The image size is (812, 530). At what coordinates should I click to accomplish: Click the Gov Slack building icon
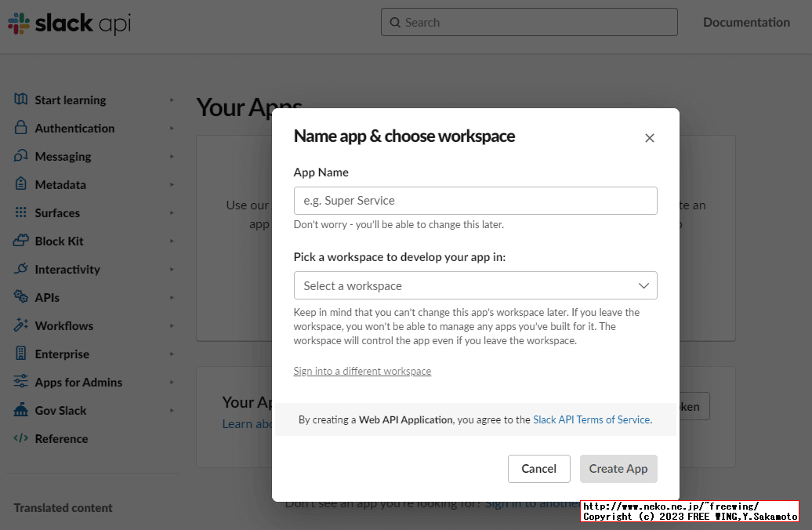coord(21,410)
